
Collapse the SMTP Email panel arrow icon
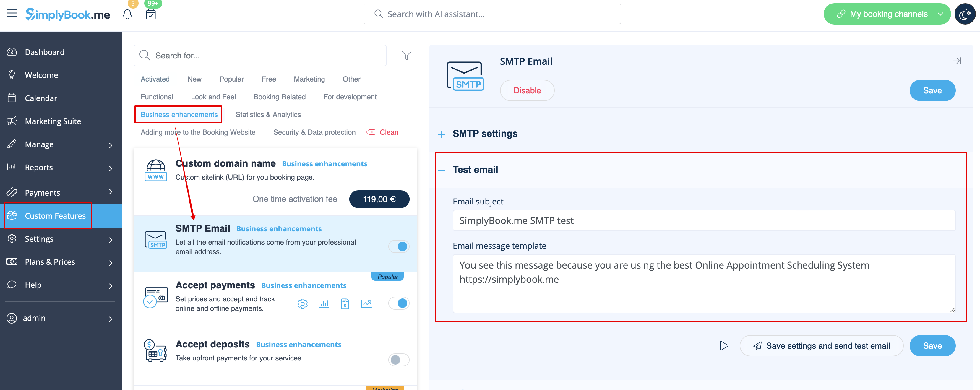pos(957,61)
